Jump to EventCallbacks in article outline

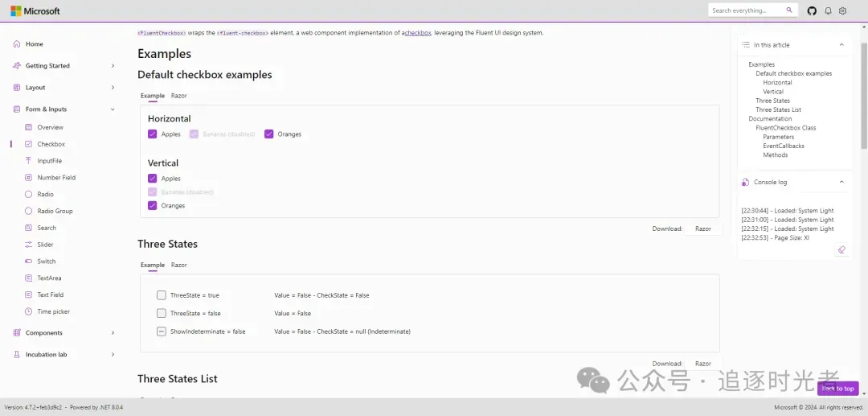click(784, 146)
